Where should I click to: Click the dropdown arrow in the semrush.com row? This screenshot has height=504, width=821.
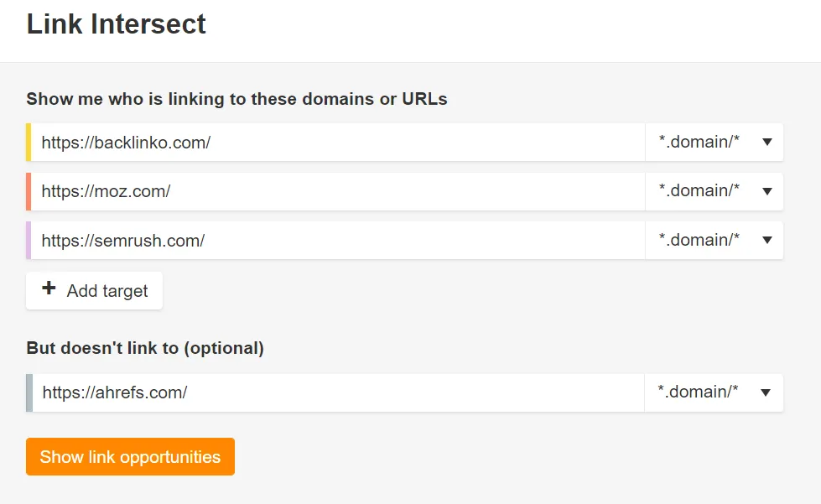[x=766, y=241]
